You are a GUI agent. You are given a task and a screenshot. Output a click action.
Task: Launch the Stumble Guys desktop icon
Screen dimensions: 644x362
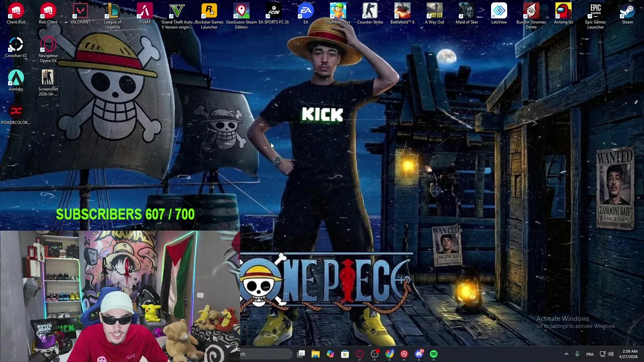[x=338, y=14]
